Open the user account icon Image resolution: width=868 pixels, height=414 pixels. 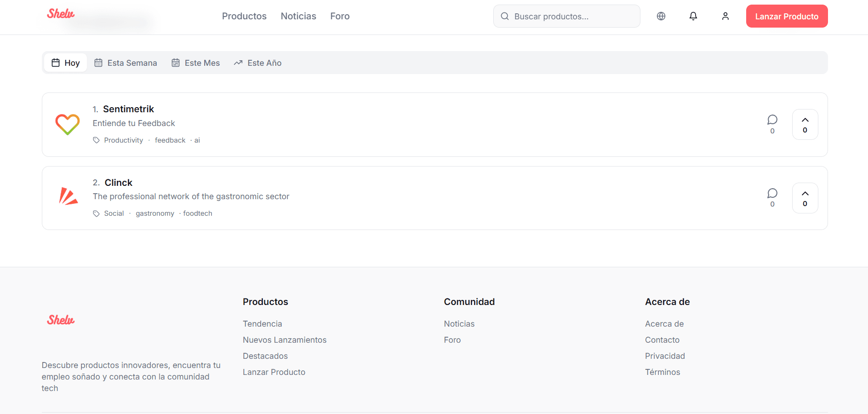(x=725, y=16)
